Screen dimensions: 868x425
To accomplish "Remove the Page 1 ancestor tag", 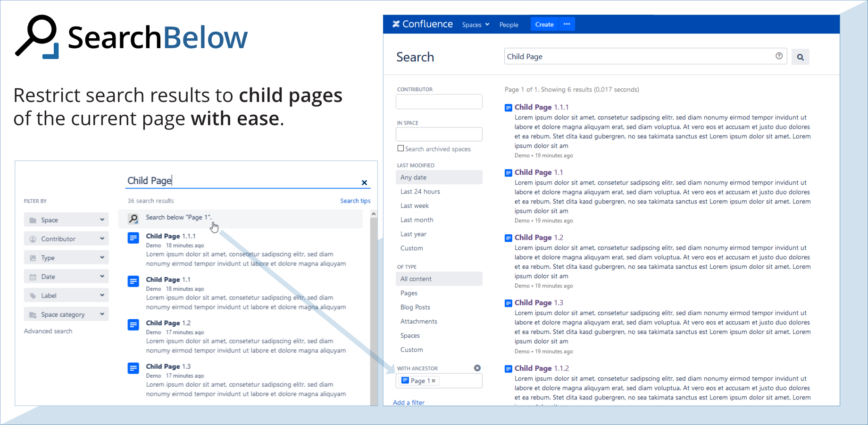I will tap(434, 381).
